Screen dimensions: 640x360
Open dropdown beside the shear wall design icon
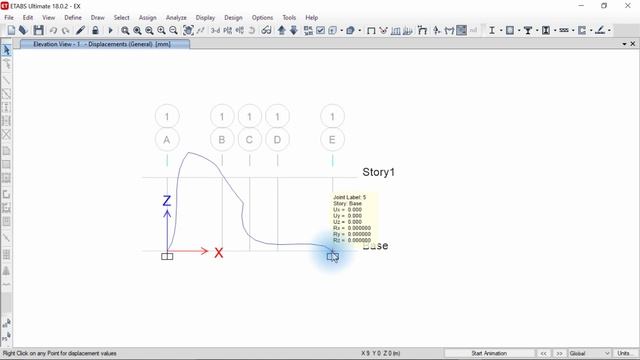591,31
